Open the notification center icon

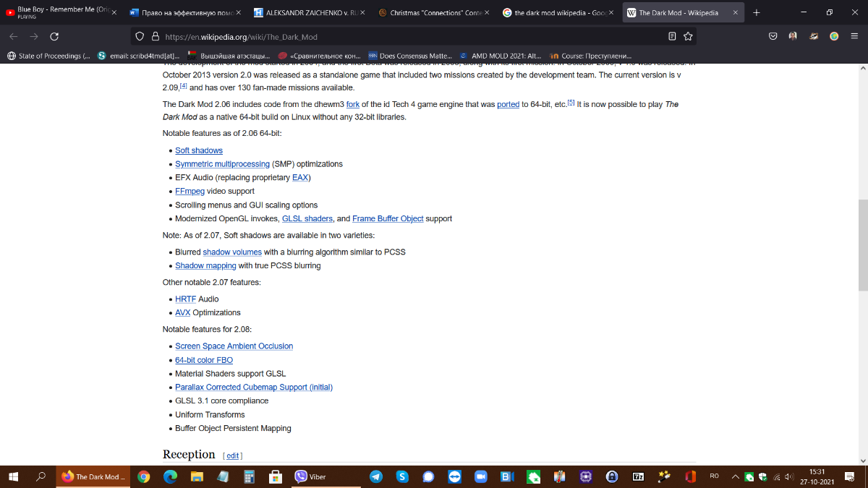click(x=849, y=477)
